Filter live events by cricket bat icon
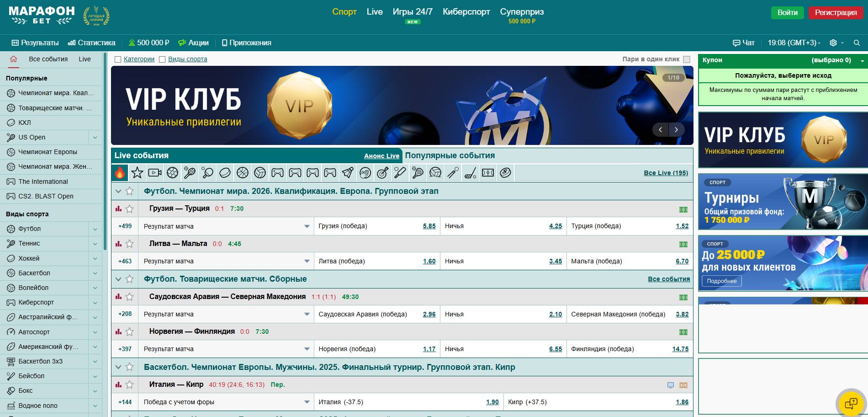This screenshot has height=417, width=868. tap(400, 173)
